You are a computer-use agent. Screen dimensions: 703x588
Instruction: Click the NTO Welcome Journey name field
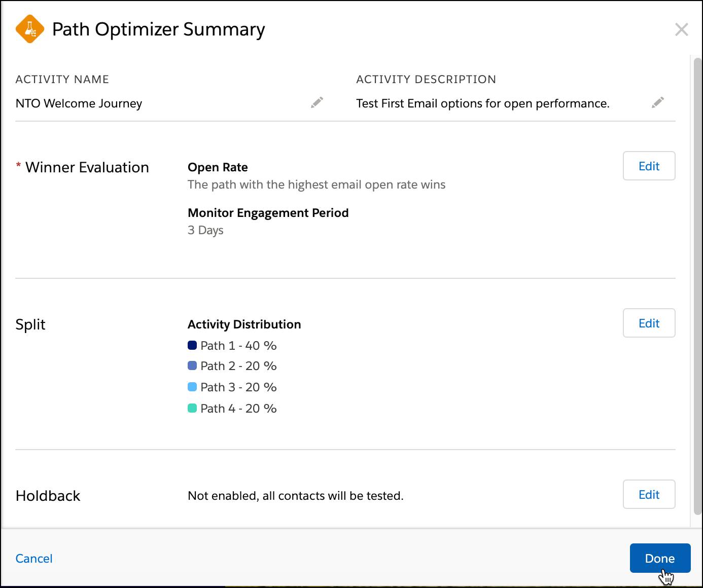tap(169, 103)
